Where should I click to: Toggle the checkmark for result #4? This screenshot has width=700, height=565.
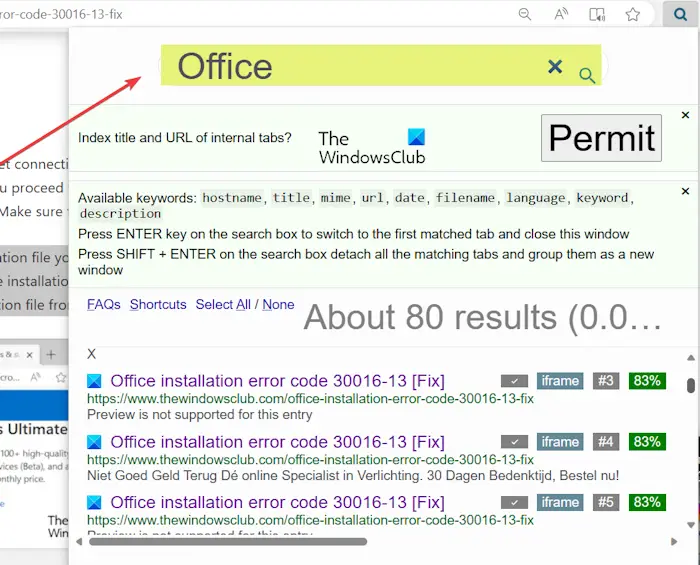(514, 442)
